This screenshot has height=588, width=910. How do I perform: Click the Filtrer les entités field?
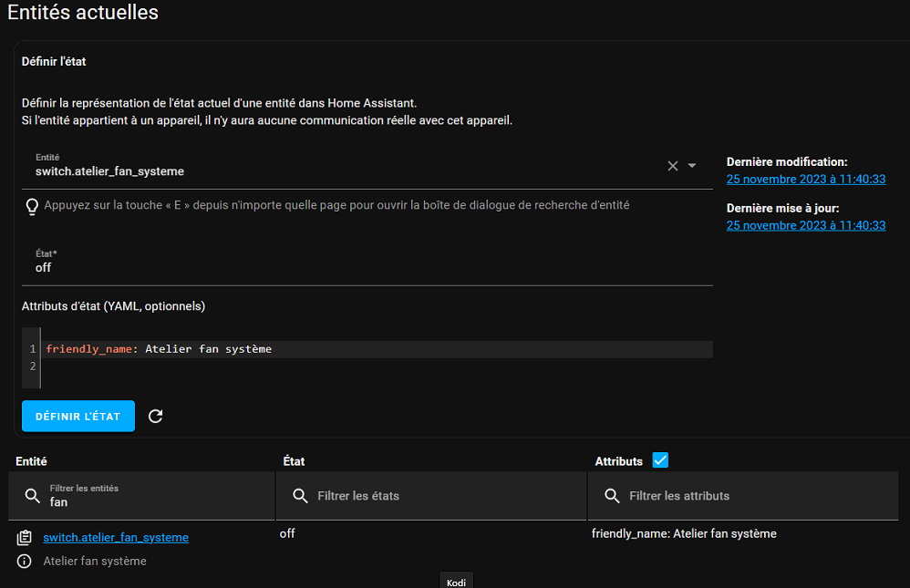point(141,496)
